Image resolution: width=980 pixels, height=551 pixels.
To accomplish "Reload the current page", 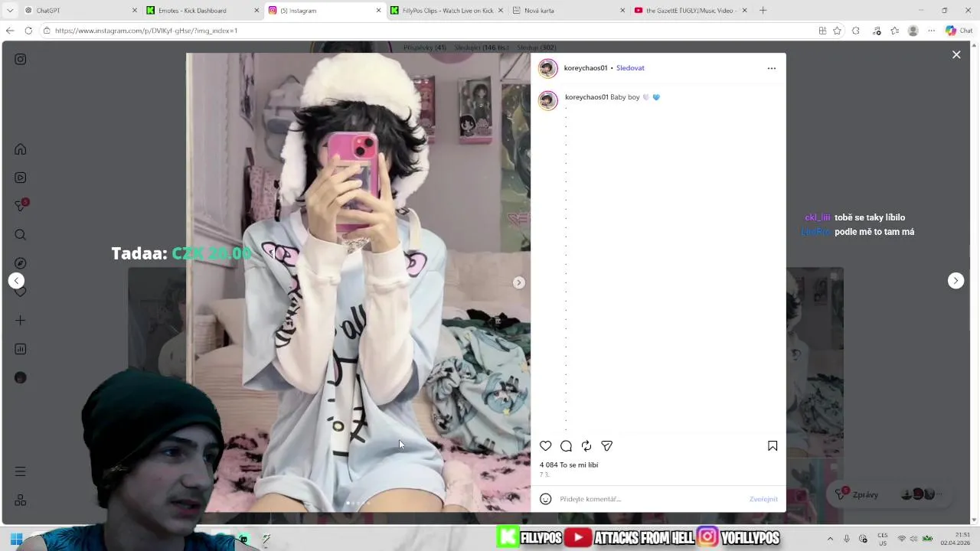I will (x=28, y=31).
